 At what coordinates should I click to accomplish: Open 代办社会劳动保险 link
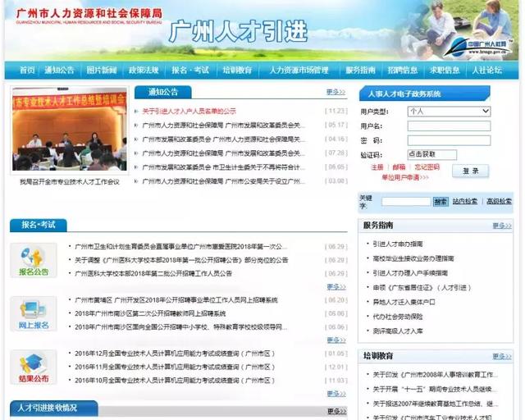tap(398, 317)
